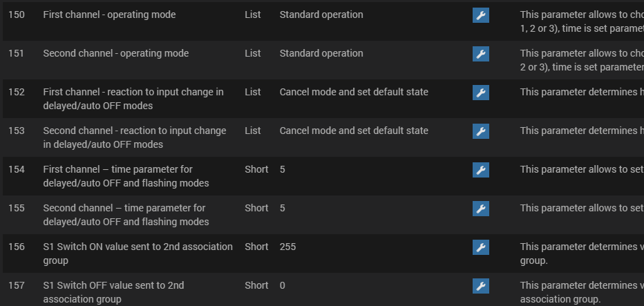
Task: Select First channel operating mode 'Standard operation' value
Action: click(x=321, y=15)
